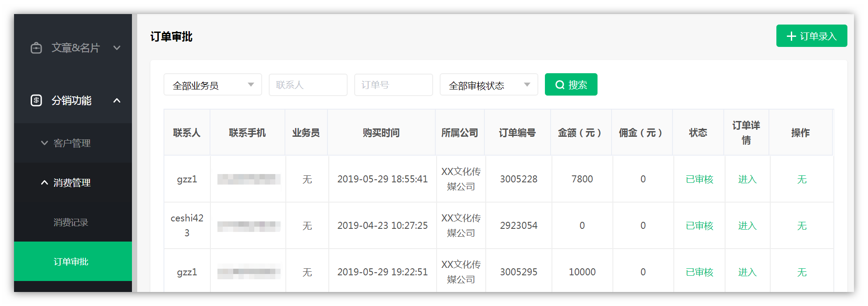
Task: Open 消费记录 in the sidebar
Action: (x=71, y=222)
